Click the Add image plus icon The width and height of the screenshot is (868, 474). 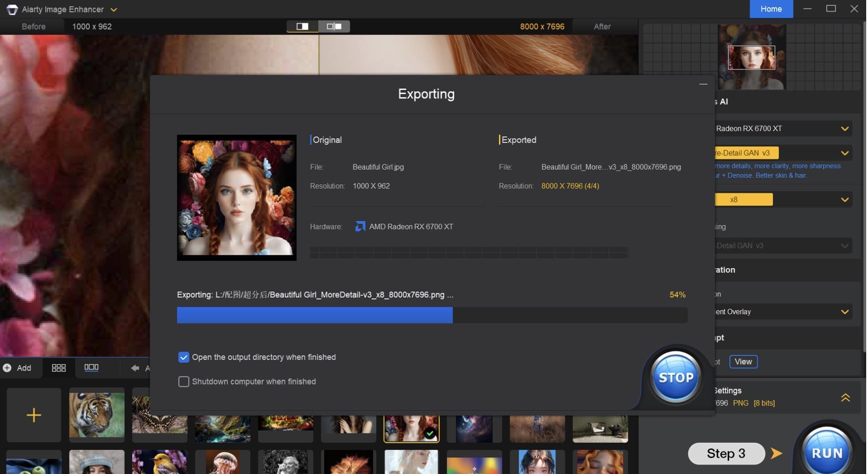[x=7, y=368]
